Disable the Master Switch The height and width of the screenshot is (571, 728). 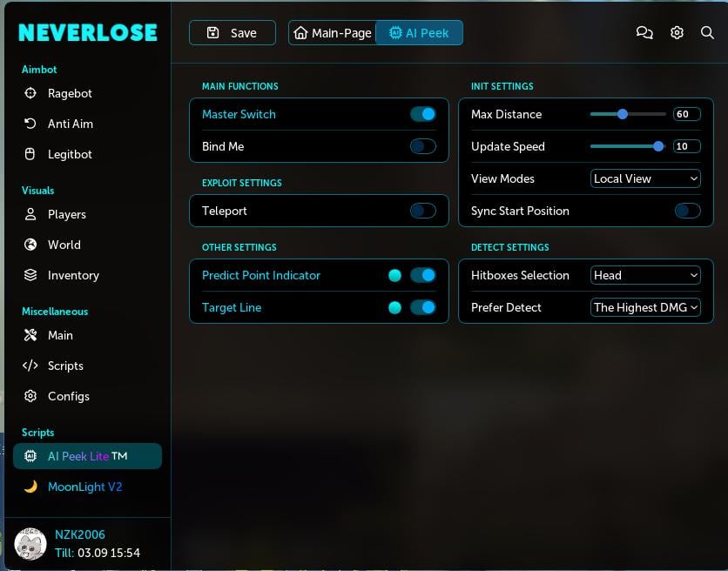[x=422, y=114]
